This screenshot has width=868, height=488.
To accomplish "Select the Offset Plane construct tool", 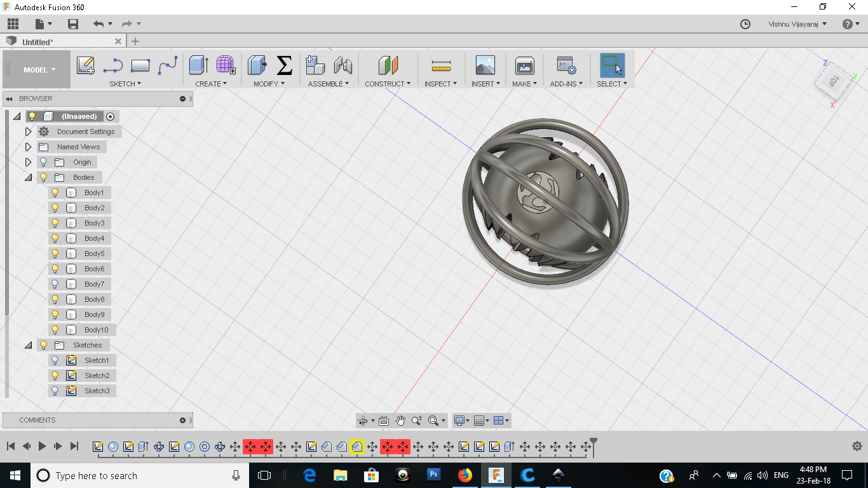I will click(388, 65).
